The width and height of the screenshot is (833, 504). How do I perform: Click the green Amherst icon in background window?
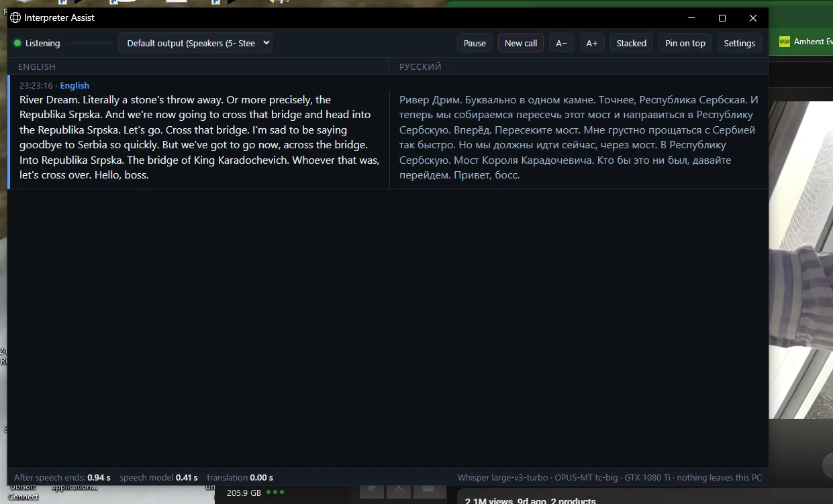(x=784, y=42)
